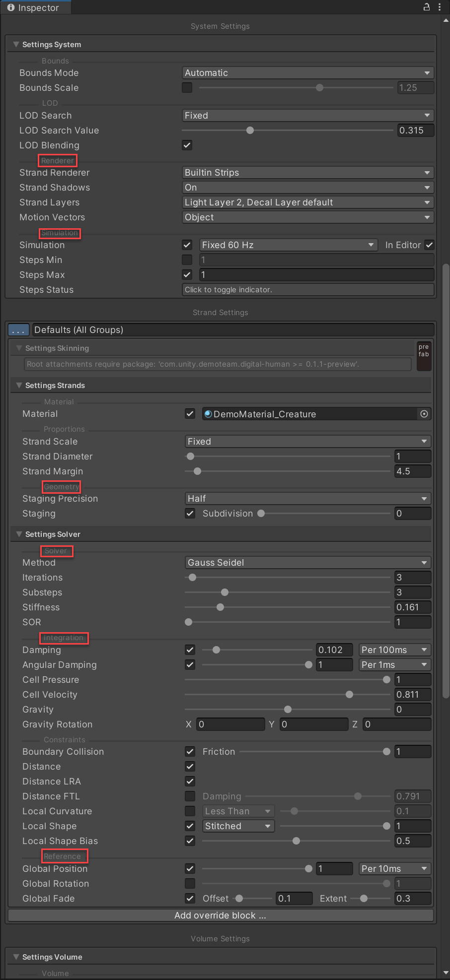Image resolution: width=450 pixels, height=980 pixels.
Task: Click the Steps Status toggle indicator button
Action: (307, 290)
